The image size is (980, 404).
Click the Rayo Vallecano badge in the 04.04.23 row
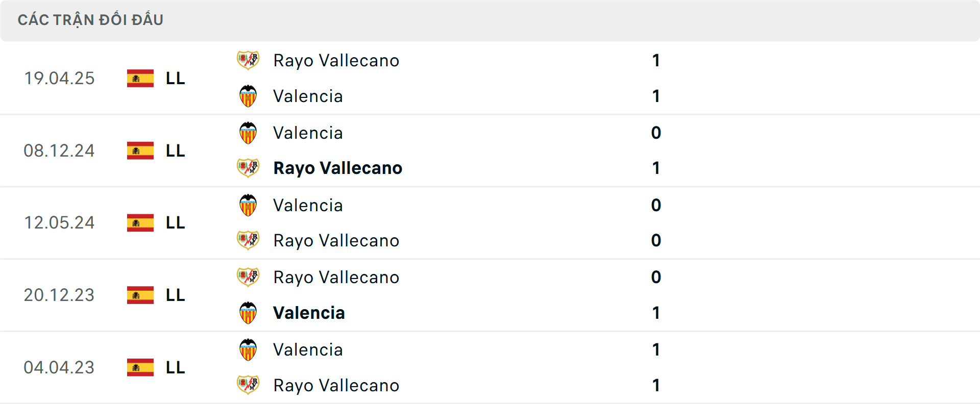tap(248, 385)
